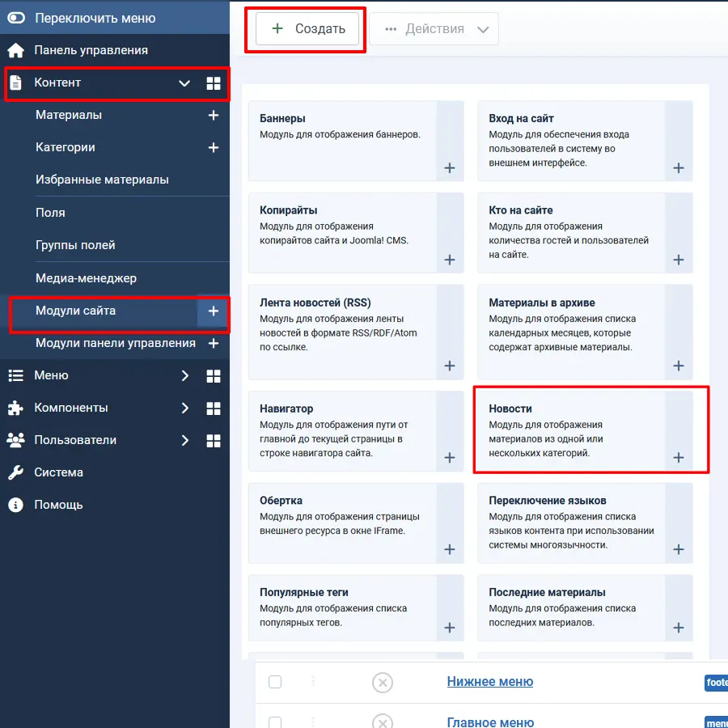Toggle the Переключить меню switch

click(16, 18)
